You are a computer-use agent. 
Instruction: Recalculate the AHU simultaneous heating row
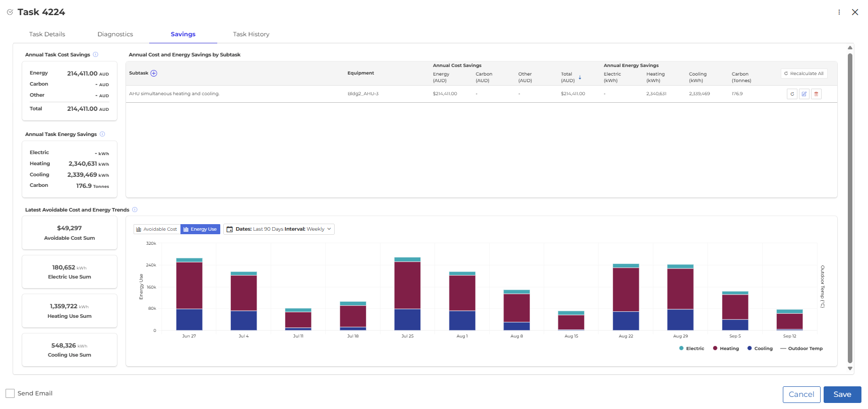(792, 94)
